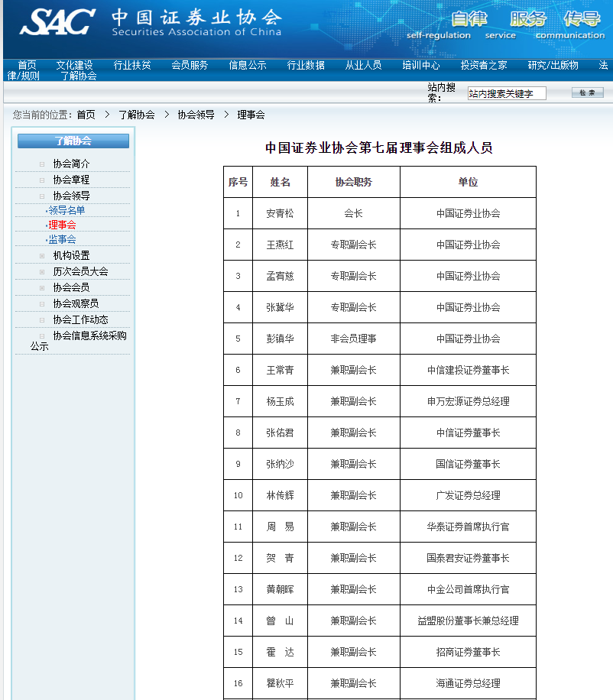Screen dimensions: 613x700
Task: Click the 姓名 column header
Action: (280, 182)
